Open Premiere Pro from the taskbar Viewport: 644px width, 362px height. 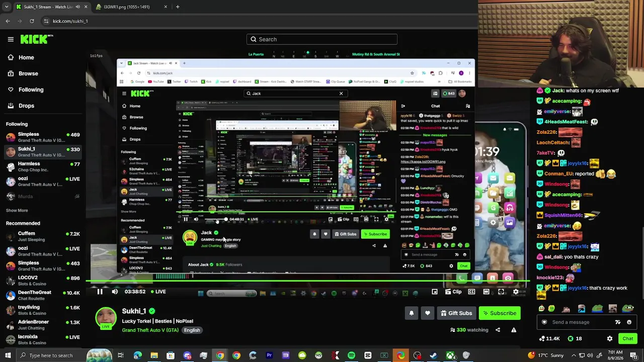[x=269, y=355]
